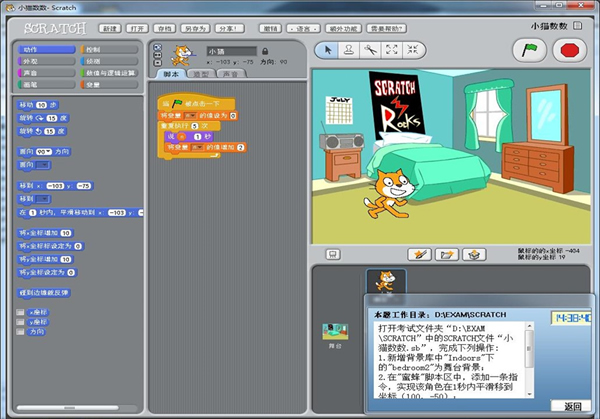The width and height of the screenshot is (600, 419).
Task: Select the 舞台 stage thumbnail
Action: (332, 334)
